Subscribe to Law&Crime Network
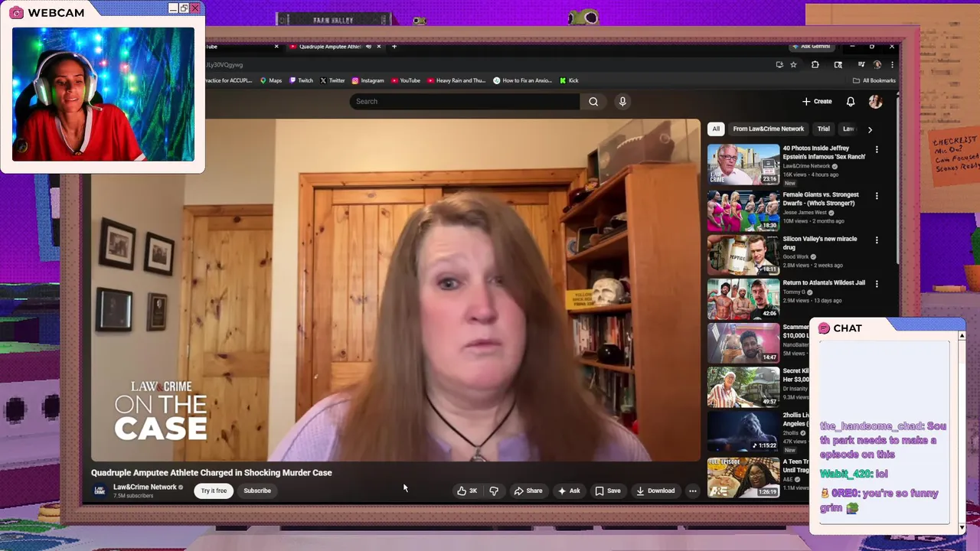Image resolution: width=980 pixels, height=551 pixels. (x=257, y=491)
